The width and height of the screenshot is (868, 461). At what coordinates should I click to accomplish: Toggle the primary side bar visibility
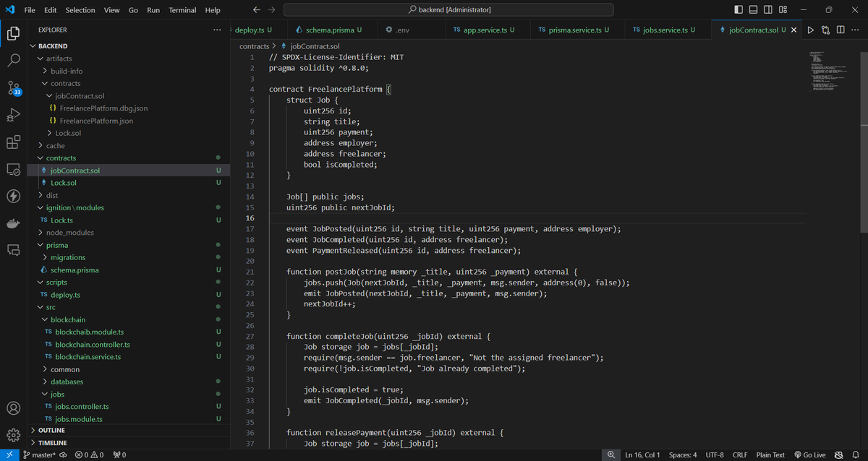(x=738, y=9)
